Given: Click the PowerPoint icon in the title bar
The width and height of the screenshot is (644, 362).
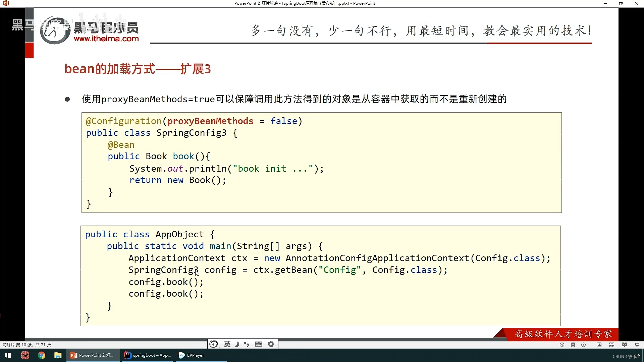Looking at the screenshot, I should (x=6, y=3).
